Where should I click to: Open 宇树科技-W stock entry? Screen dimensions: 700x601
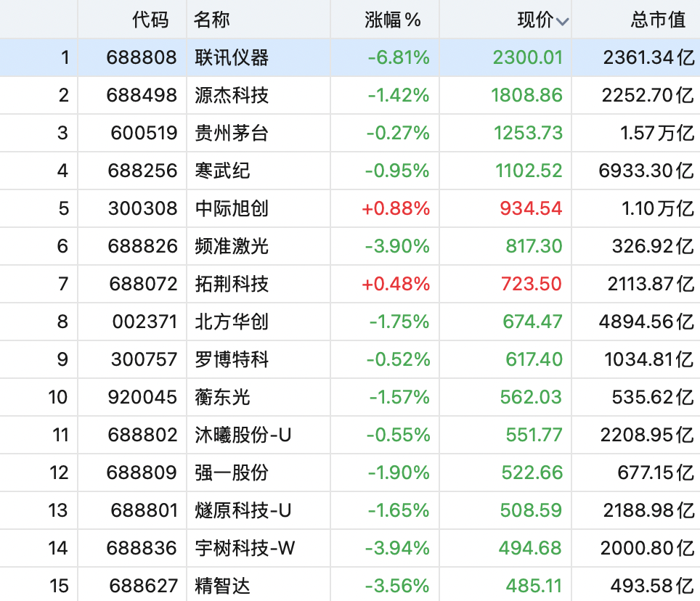[245, 548]
